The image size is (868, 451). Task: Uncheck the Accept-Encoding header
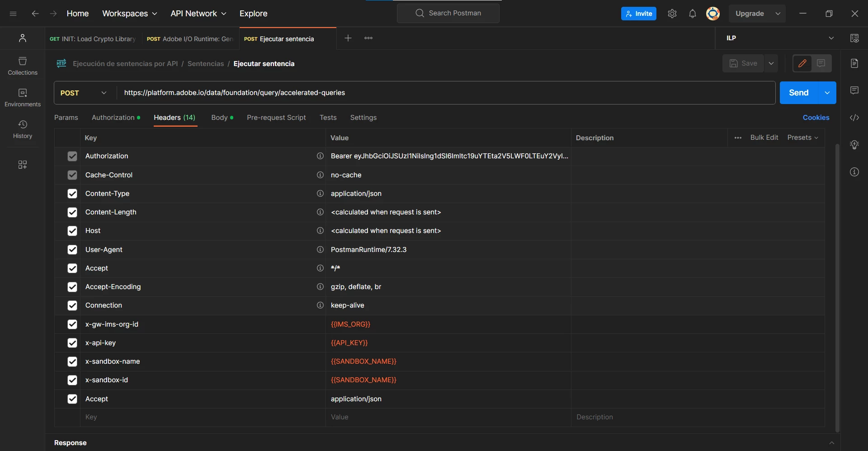72,287
